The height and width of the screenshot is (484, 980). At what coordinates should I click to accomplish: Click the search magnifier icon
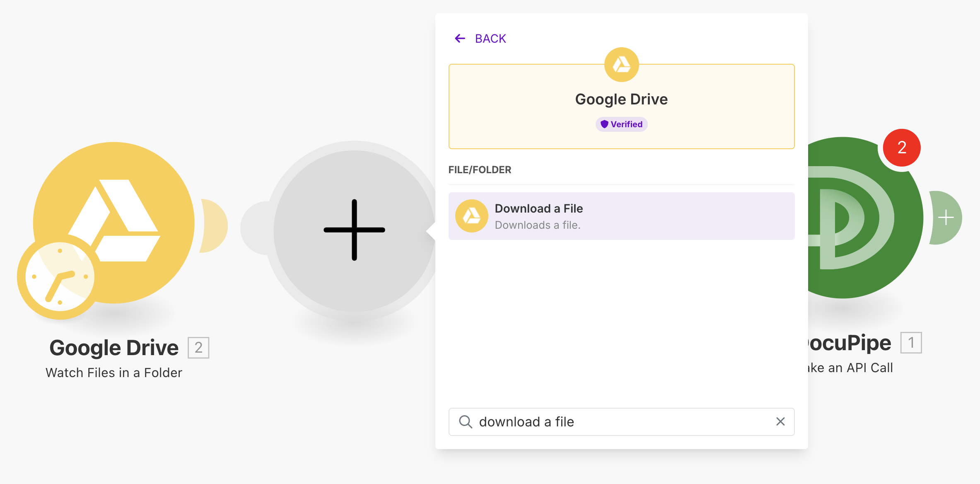pos(466,422)
